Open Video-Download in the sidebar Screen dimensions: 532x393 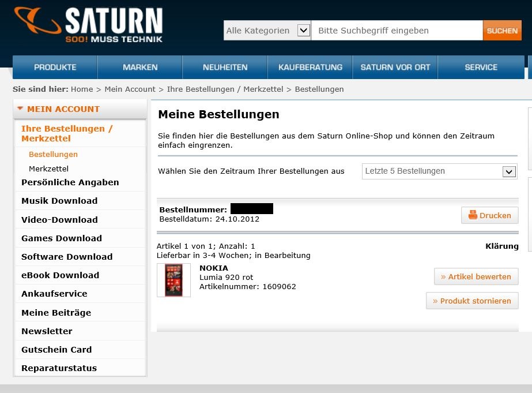coord(59,220)
